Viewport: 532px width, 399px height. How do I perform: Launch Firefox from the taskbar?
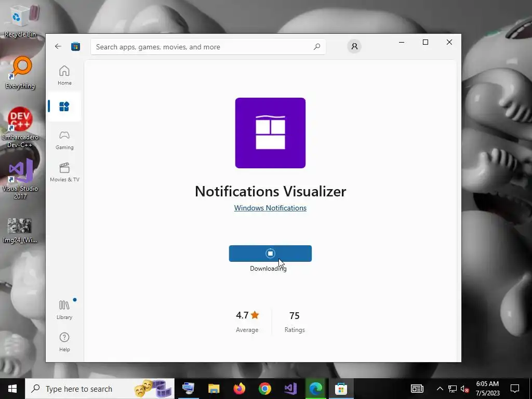pyautogui.click(x=239, y=389)
